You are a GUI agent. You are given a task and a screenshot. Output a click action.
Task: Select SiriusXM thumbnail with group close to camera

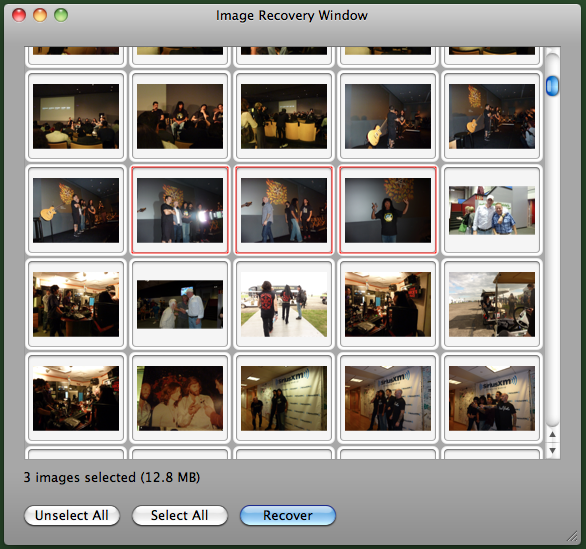point(492,398)
